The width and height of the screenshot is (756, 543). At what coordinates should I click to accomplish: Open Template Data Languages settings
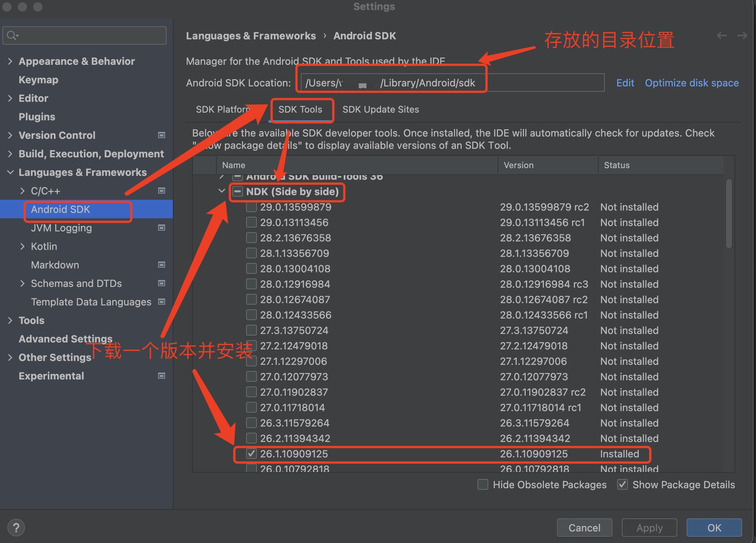click(x=91, y=302)
